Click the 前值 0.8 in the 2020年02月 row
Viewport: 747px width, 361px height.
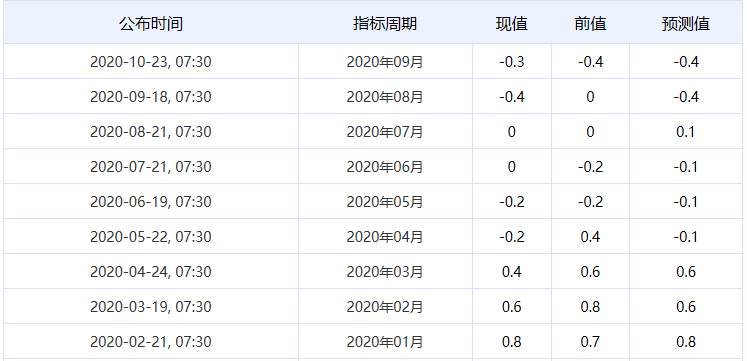[x=590, y=307]
